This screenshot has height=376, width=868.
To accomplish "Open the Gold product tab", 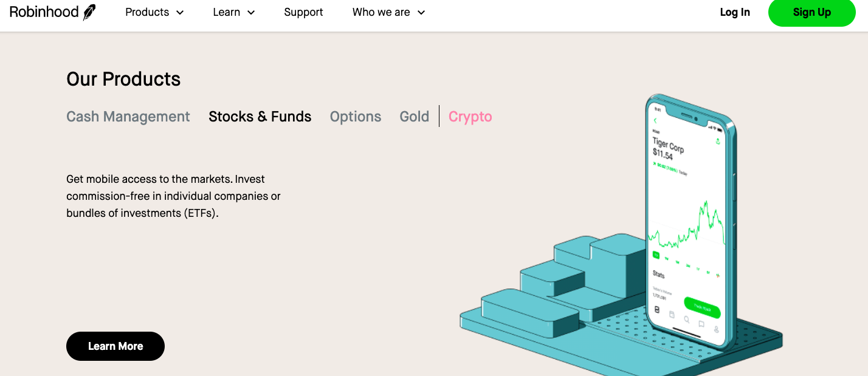I will (x=415, y=117).
